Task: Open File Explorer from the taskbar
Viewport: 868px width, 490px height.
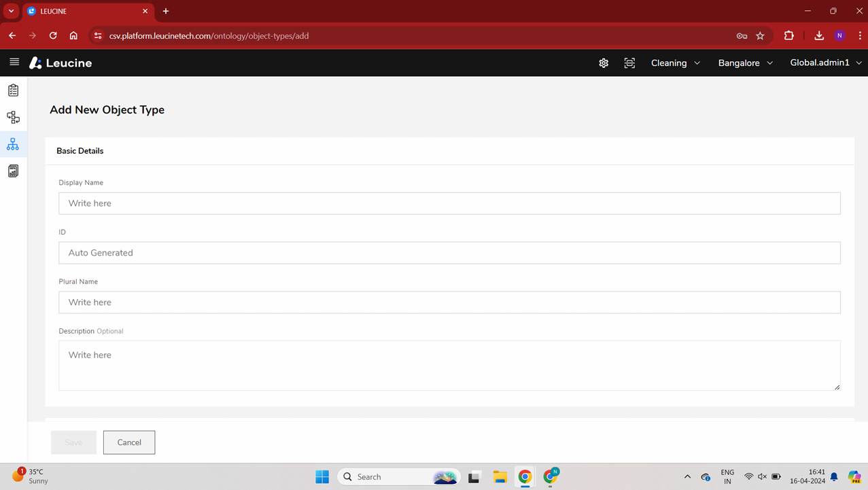Action: click(500, 477)
